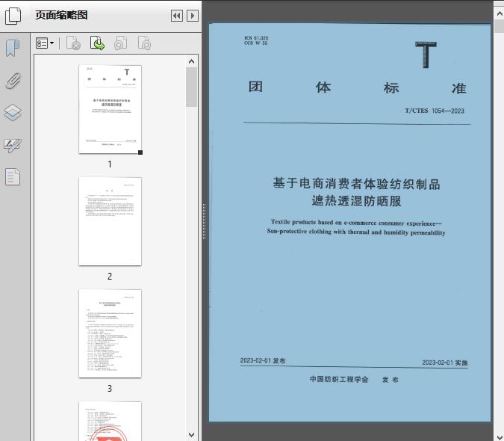Open the layers panel
The image size is (504, 441).
(13, 113)
